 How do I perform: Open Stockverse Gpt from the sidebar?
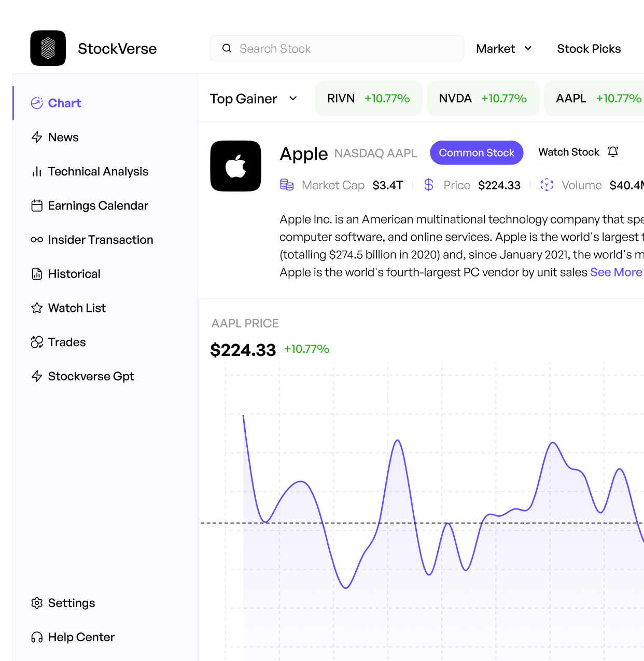click(x=82, y=376)
